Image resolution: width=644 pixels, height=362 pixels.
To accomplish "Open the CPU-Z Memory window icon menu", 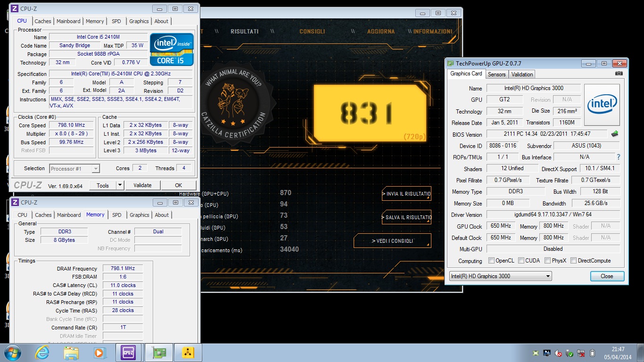I will coord(14,202).
